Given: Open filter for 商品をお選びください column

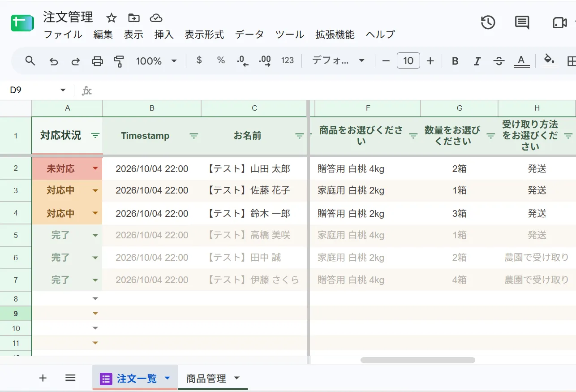Looking at the screenshot, I should (413, 136).
